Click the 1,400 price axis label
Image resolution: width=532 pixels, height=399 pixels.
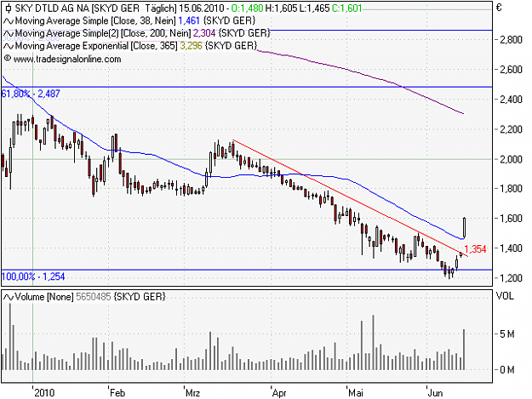click(x=511, y=248)
